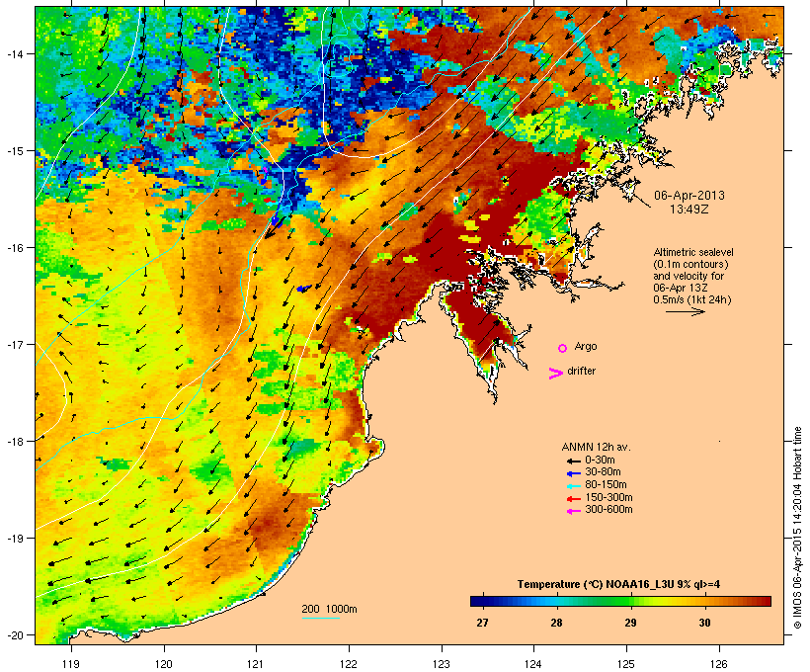Click the 'Altimetric sealevel' caption line
Screen dimensions: 810x672
(693, 252)
